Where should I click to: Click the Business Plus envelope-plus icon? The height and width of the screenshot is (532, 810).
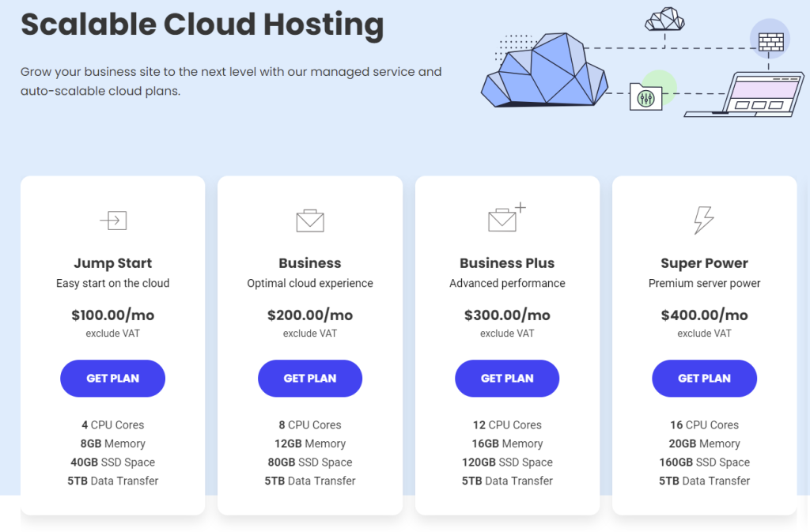pos(505,219)
